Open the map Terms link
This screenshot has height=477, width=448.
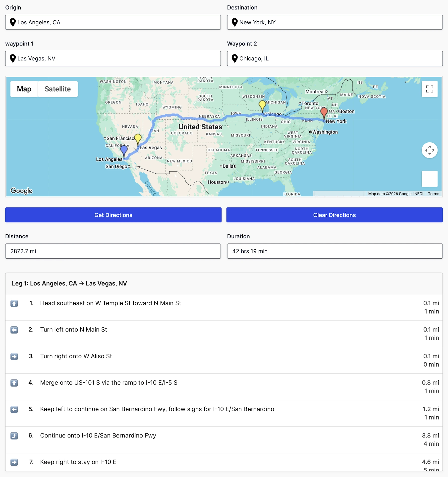point(434,194)
